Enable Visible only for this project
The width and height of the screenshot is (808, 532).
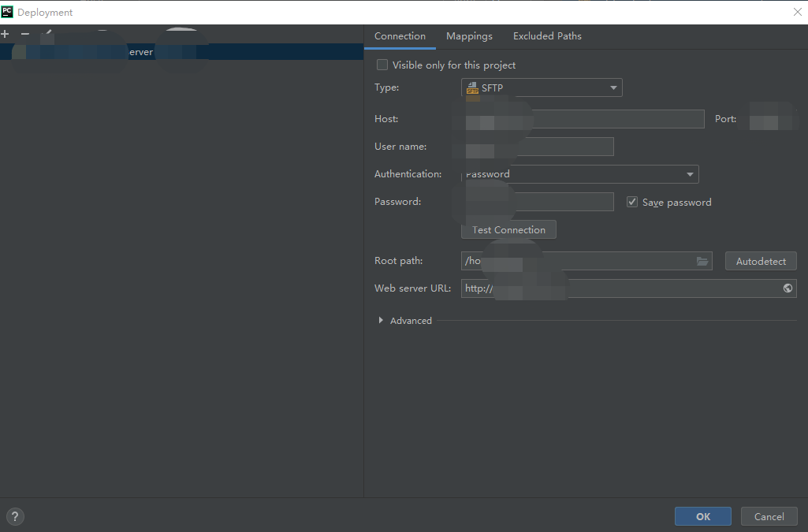(x=382, y=65)
